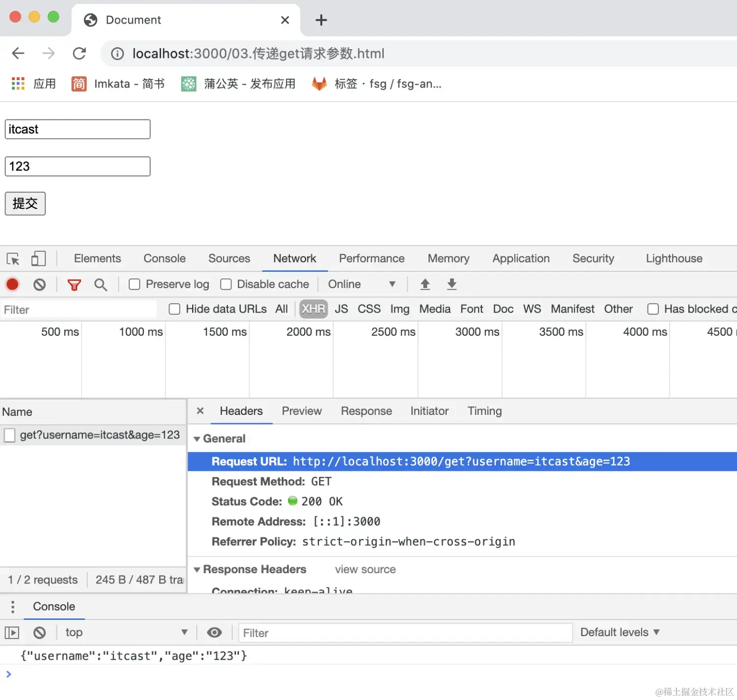Image resolution: width=737 pixels, height=700 pixels.
Task: Toggle the network filter funnel icon
Action: point(74,285)
